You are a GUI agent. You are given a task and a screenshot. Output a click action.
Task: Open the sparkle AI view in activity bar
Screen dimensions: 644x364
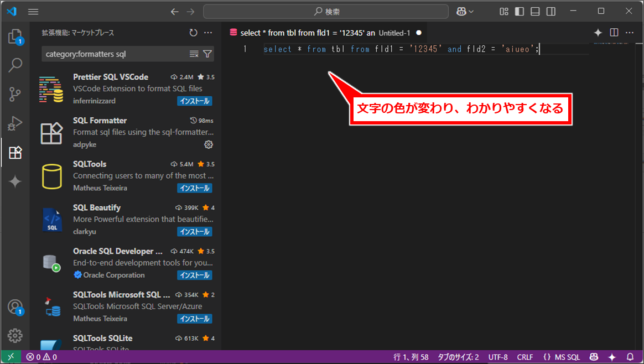tap(15, 181)
